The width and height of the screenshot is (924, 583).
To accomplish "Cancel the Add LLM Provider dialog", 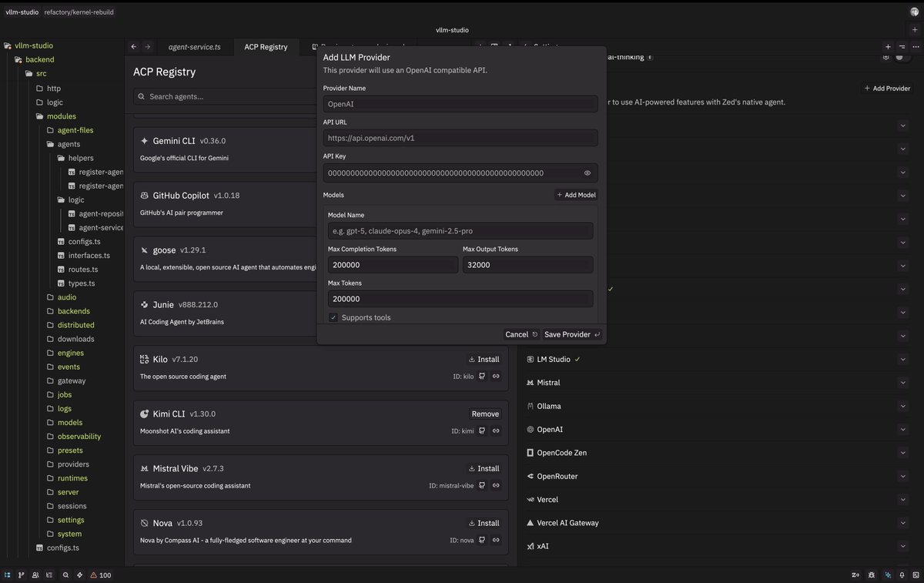I will pos(521,334).
